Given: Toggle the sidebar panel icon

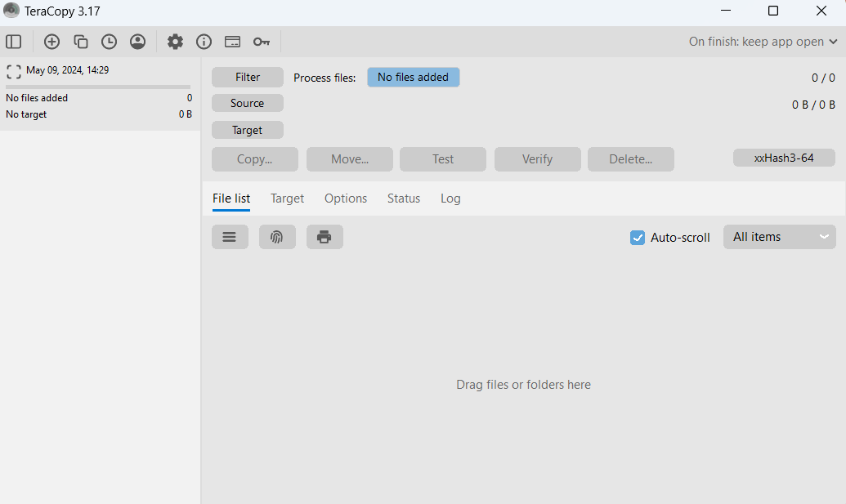Looking at the screenshot, I should [13, 42].
